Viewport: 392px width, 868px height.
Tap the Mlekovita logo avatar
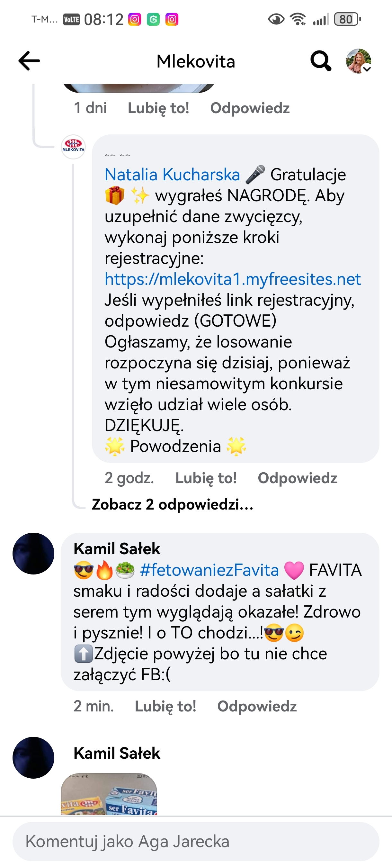(73, 147)
